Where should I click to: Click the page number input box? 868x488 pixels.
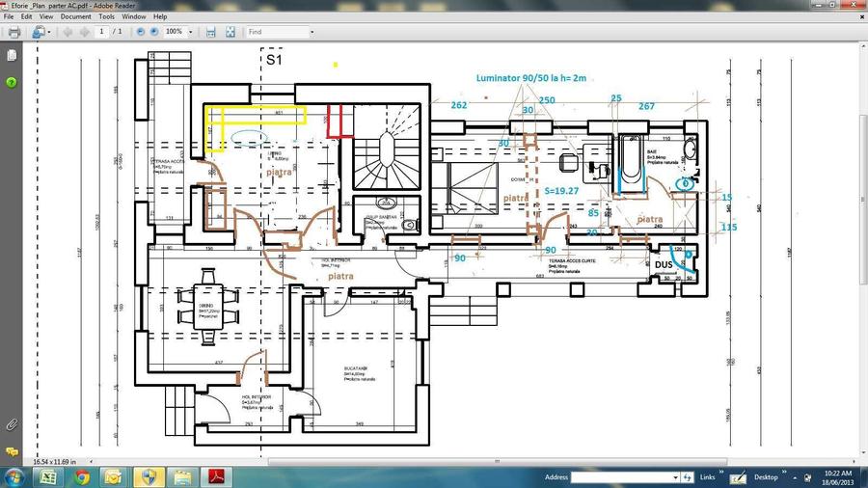tap(102, 32)
